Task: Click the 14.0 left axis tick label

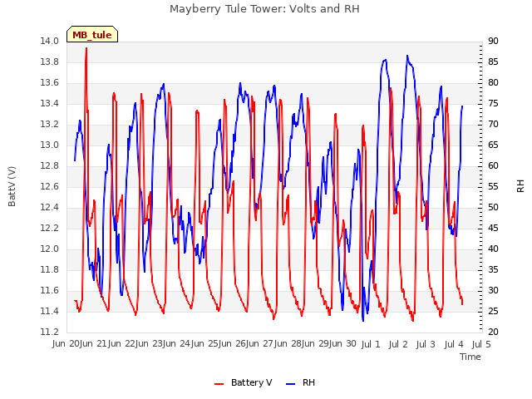Action: (49, 42)
